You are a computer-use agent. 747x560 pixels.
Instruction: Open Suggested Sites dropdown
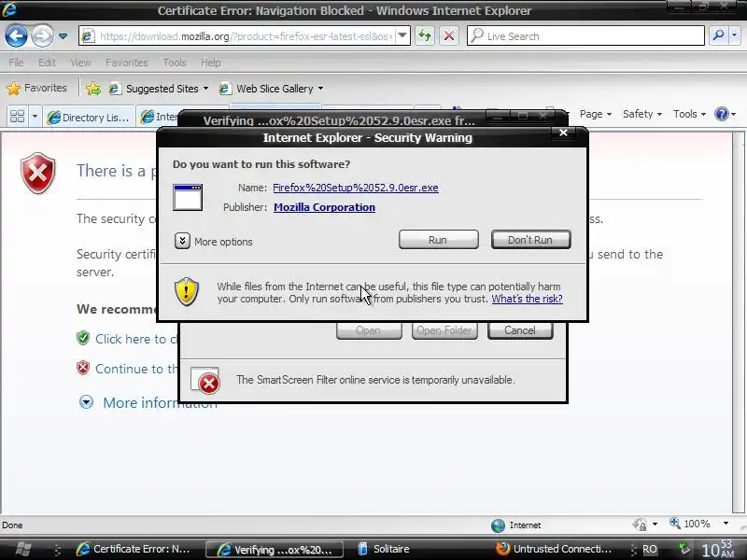(x=160, y=89)
